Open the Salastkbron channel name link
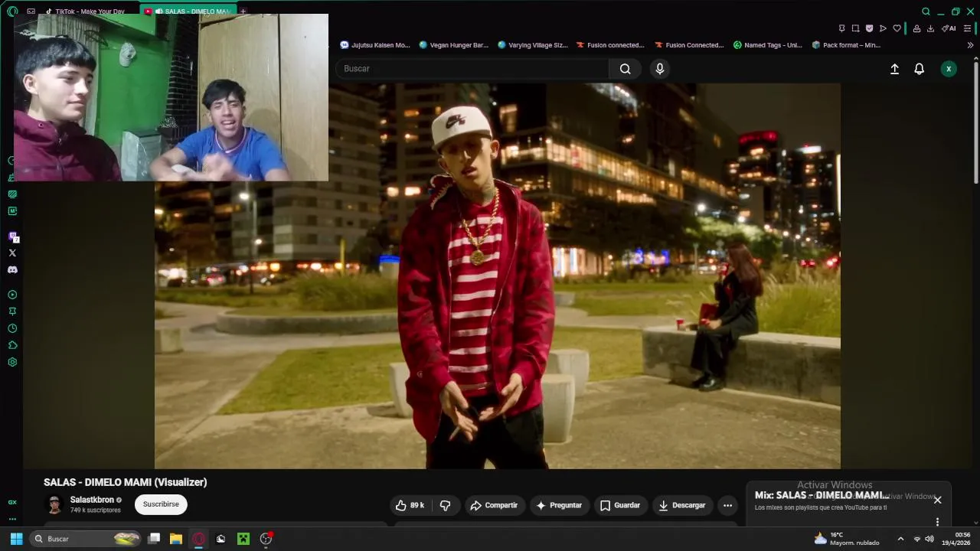The image size is (980, 551). pos(92,500)
